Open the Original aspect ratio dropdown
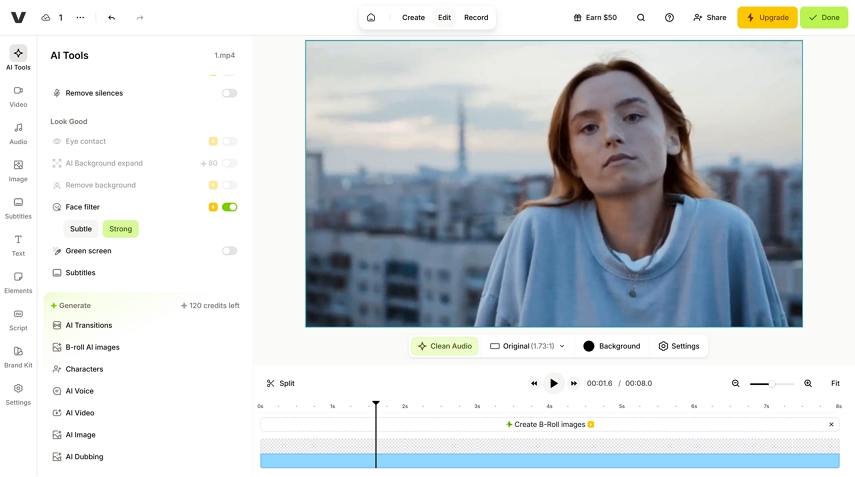Screen dimensions: 855x477 click(x=527, y=346)
